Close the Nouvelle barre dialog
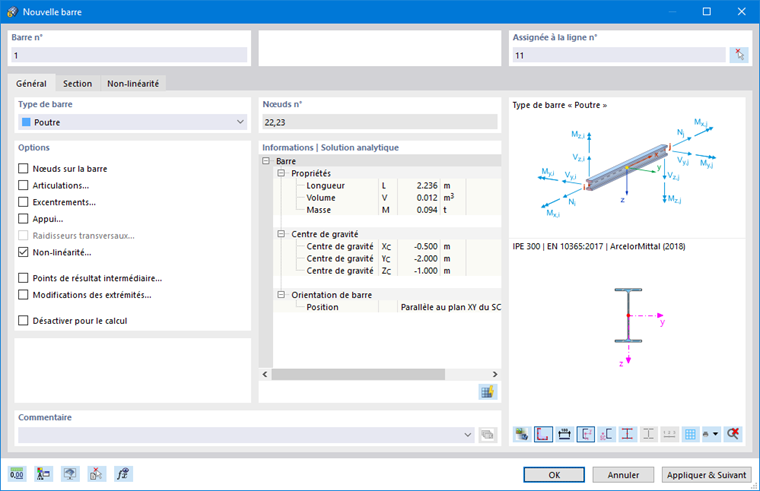The height and width of the screenshot is (491, 760). (x=742, y=12)
